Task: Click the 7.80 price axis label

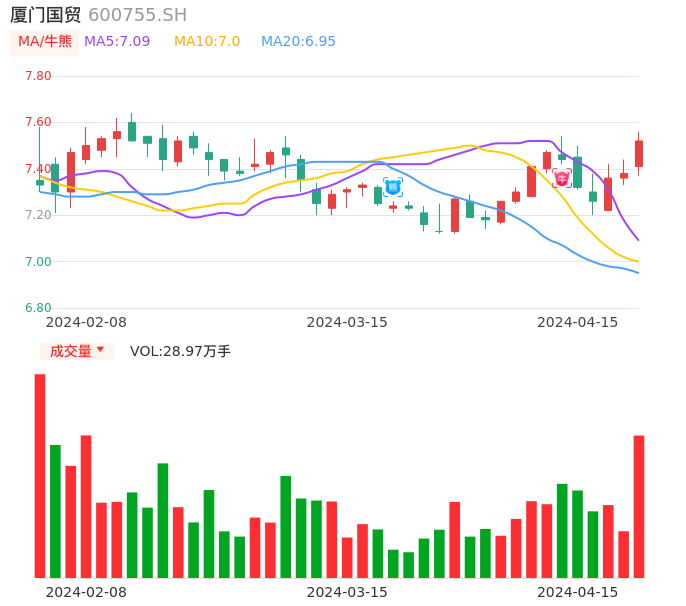Action: point(38,76)
